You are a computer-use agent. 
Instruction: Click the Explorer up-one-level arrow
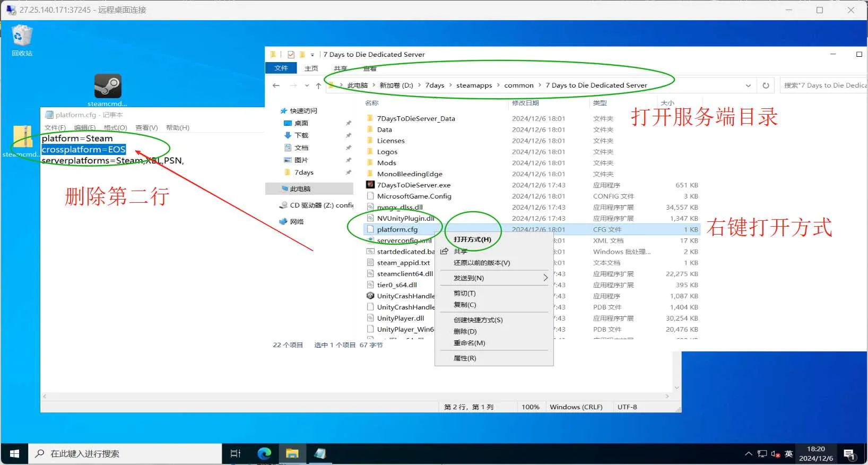(318, 85)
